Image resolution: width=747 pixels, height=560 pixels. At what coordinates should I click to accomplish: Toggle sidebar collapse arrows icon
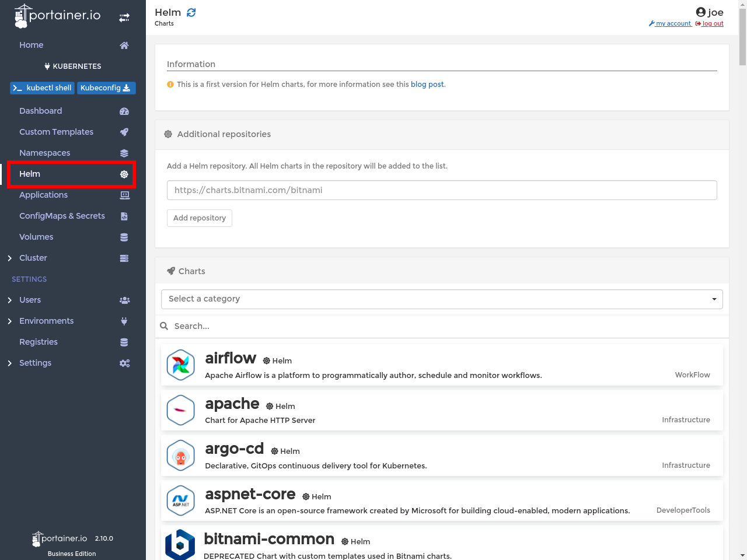click(x=124, y=18)
